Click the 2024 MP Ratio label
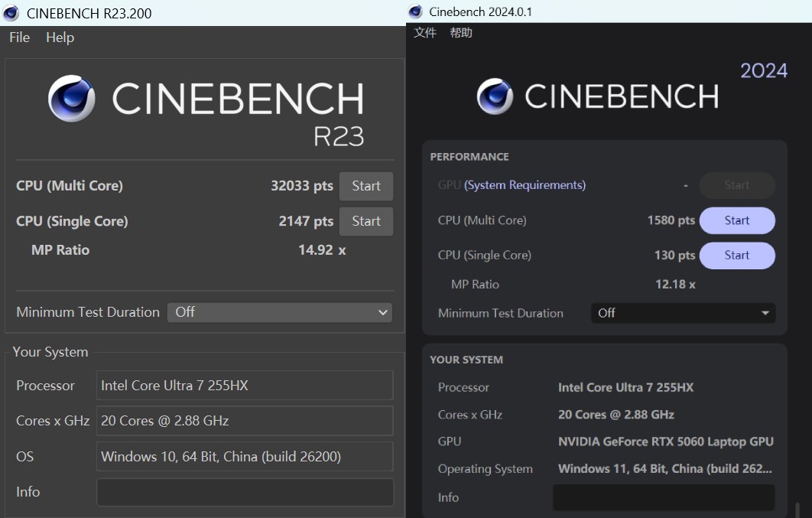 pos(476,285)
